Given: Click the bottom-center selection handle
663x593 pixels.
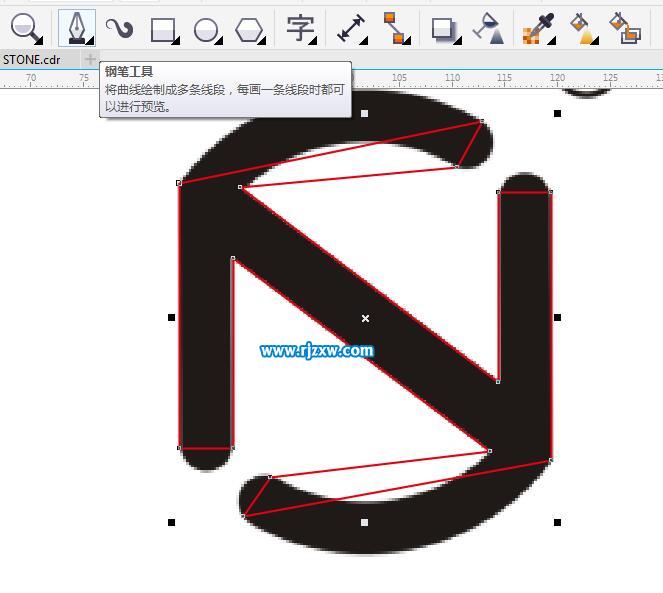Looking at the screenshot, I should [364, 523].
